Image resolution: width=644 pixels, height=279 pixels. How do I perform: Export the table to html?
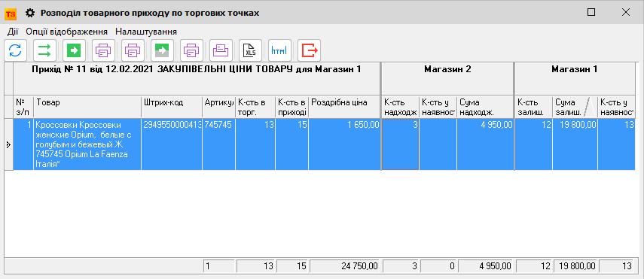pyautogui.click(x=279, y=51)
